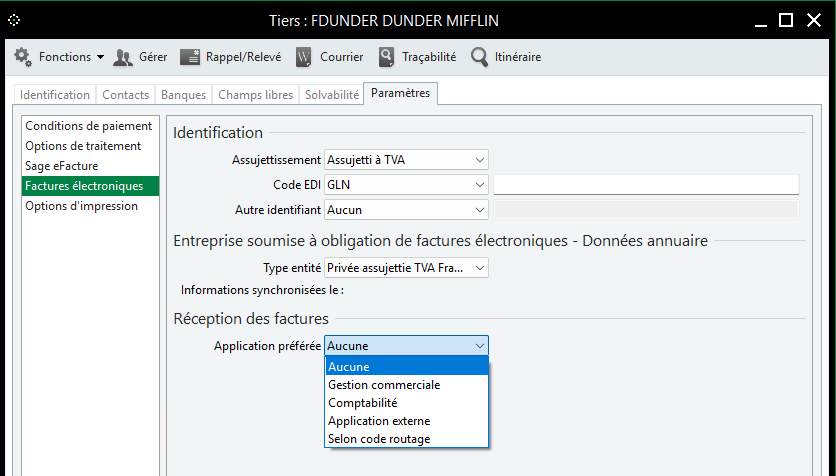
Task: Select Options d'impression in list
Action: click(90, 206)
